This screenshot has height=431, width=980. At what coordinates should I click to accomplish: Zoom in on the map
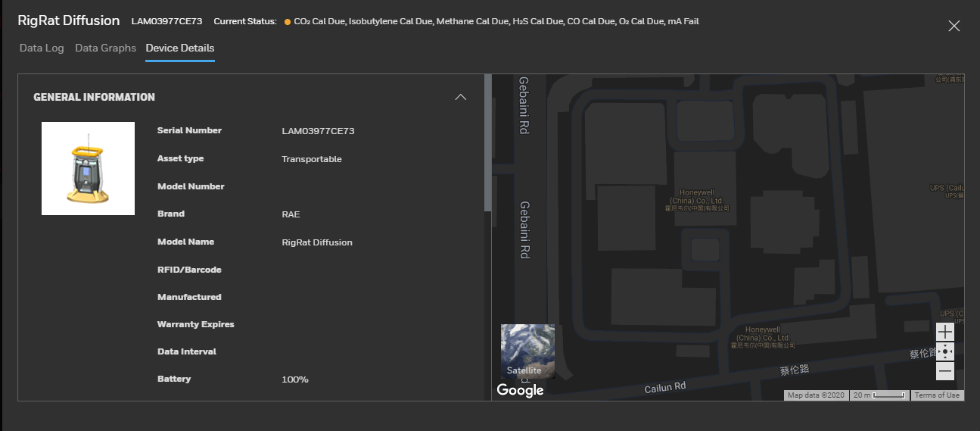pyautogui.click(x=945, y=332)
